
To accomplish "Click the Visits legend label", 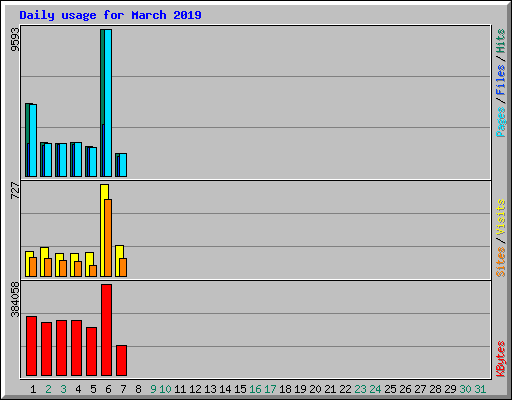I will 500,217.
